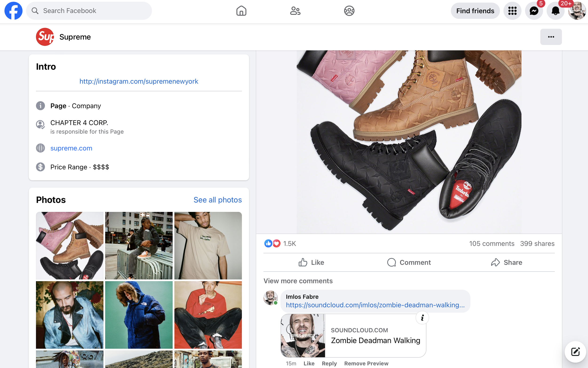Click the 1.5K reactions count
This screenshot has width=588, height=368.
290,244
